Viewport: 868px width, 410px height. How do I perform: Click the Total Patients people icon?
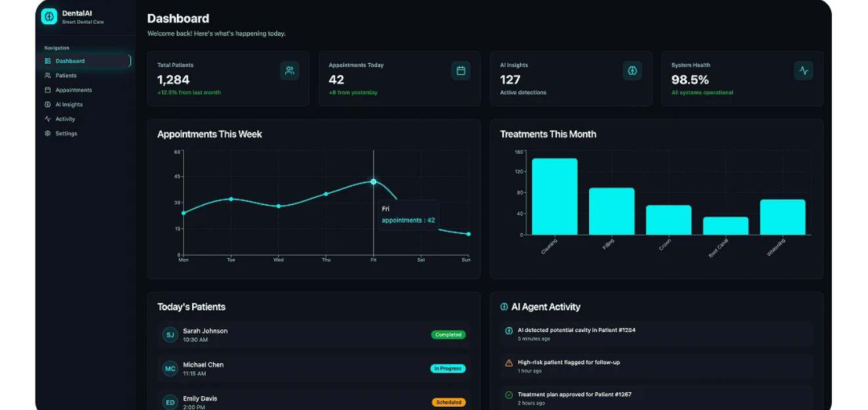289,70
